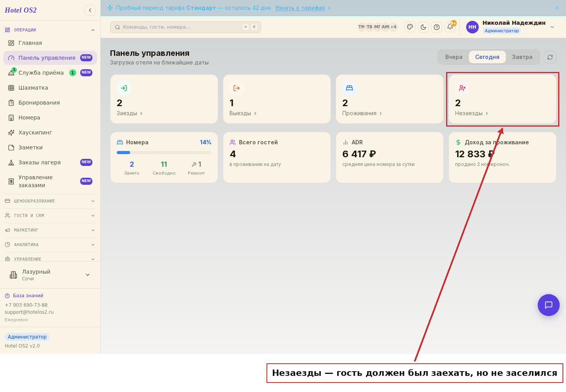This screenshot has height=392, width=566.
Task: Open Николай Надеждин user menu dropdown
Action: (511, 27)
